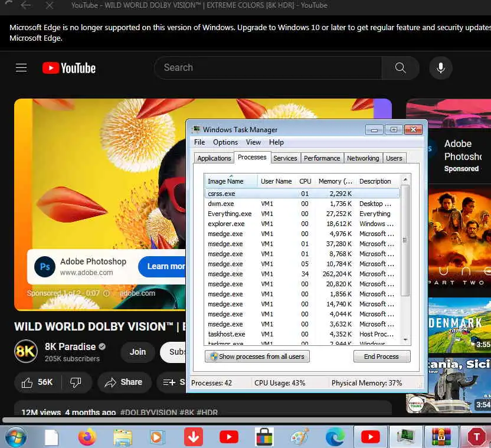This screenshot has width=491, height=448.
Task: Start voice search with microphone icon
Action: click(x=441, y=68)
